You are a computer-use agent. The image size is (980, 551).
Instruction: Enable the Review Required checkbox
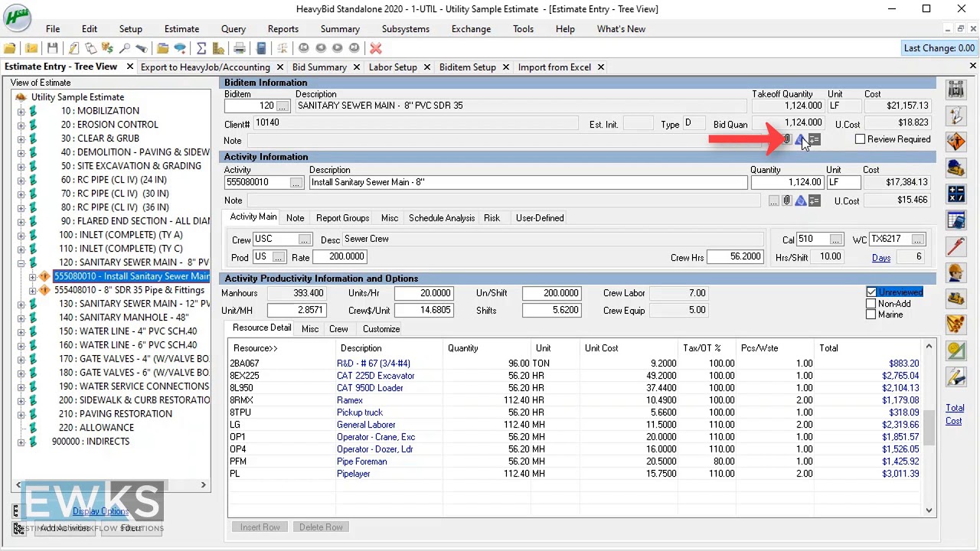860,139
